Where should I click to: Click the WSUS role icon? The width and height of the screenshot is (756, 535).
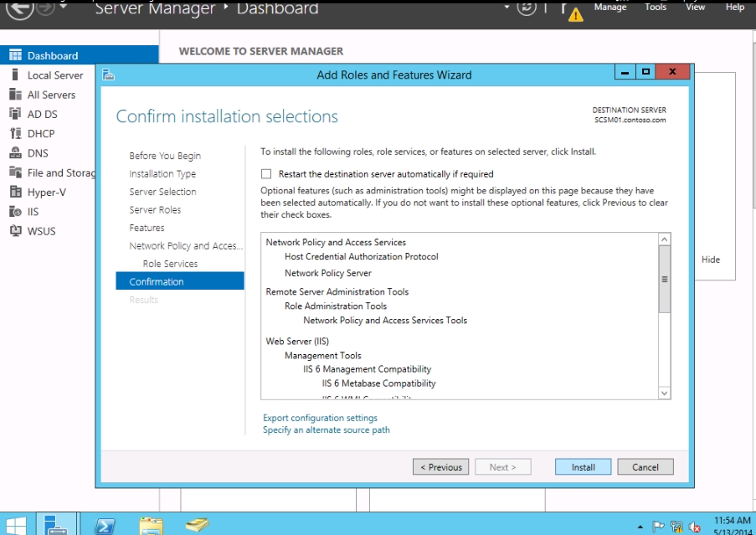pyautogui.click(x=15, y=231)
